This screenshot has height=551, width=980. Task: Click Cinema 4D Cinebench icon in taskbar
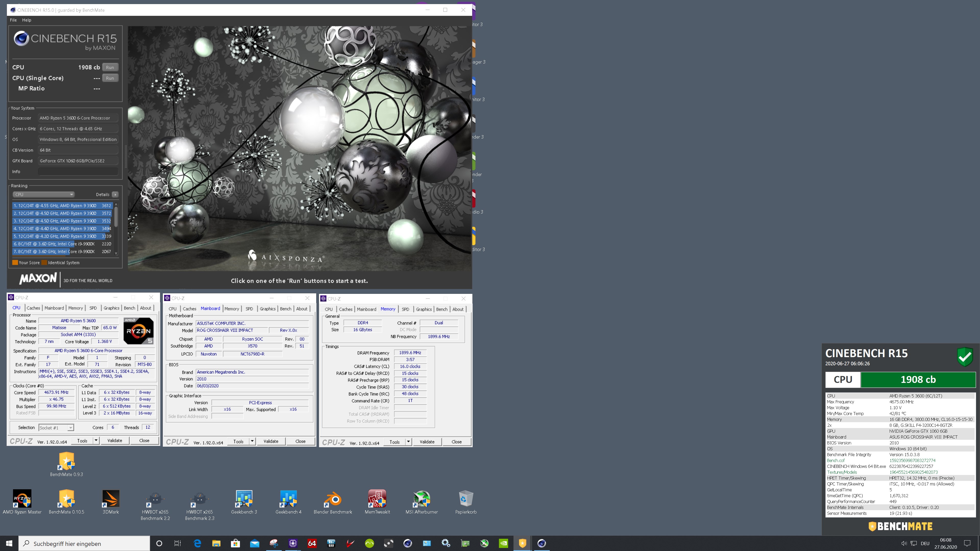point(542,543)
